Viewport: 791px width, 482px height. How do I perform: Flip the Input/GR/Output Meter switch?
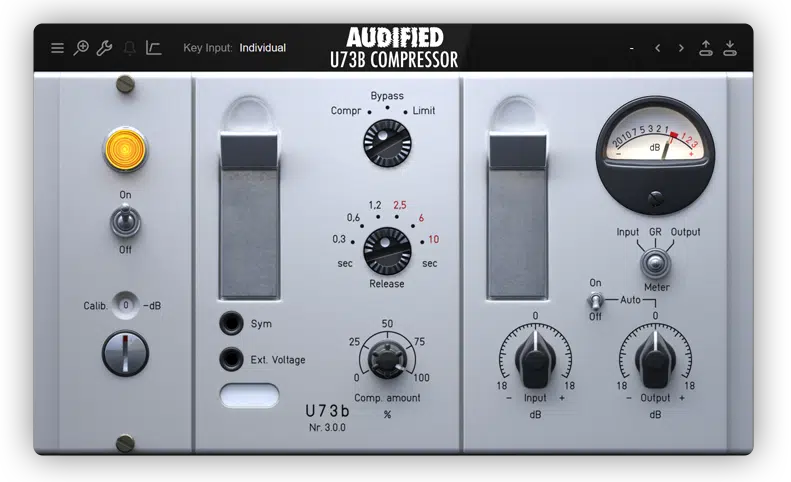coord(657,263)
